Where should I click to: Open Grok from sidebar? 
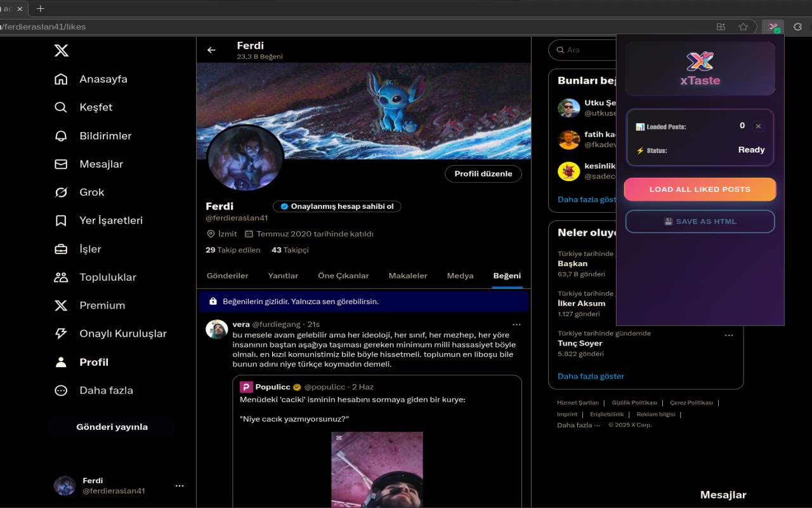pyautogui.click(x=79, y=192)
